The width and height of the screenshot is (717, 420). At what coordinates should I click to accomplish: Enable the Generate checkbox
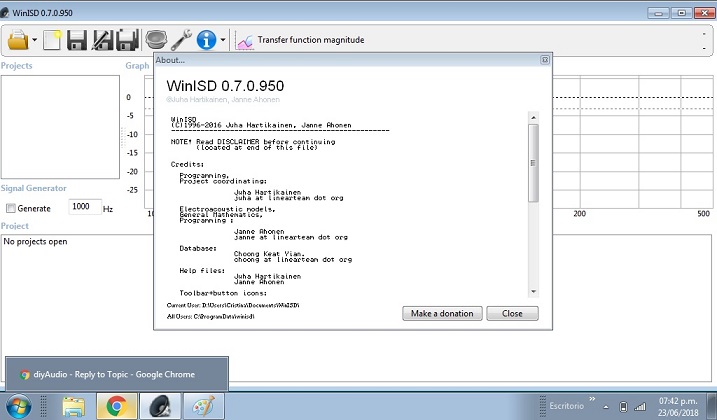11,208
